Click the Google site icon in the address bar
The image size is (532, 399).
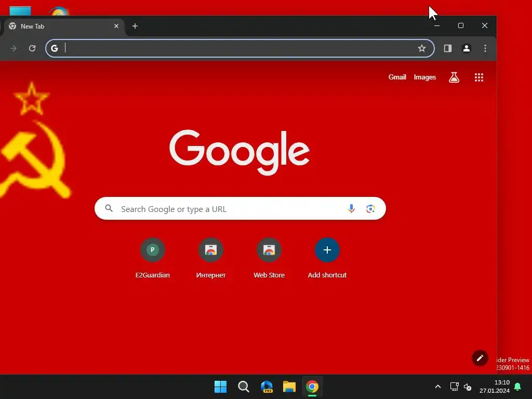click(55, 48)
